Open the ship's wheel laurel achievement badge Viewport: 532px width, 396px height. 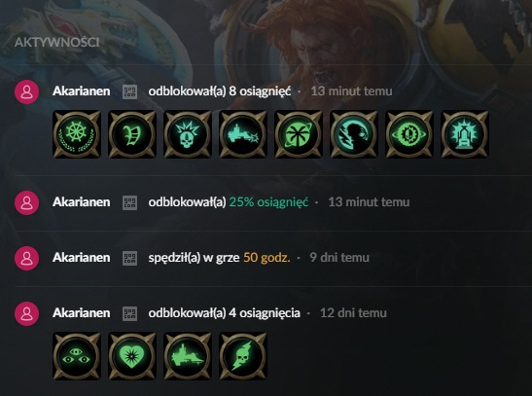[77, 134]
